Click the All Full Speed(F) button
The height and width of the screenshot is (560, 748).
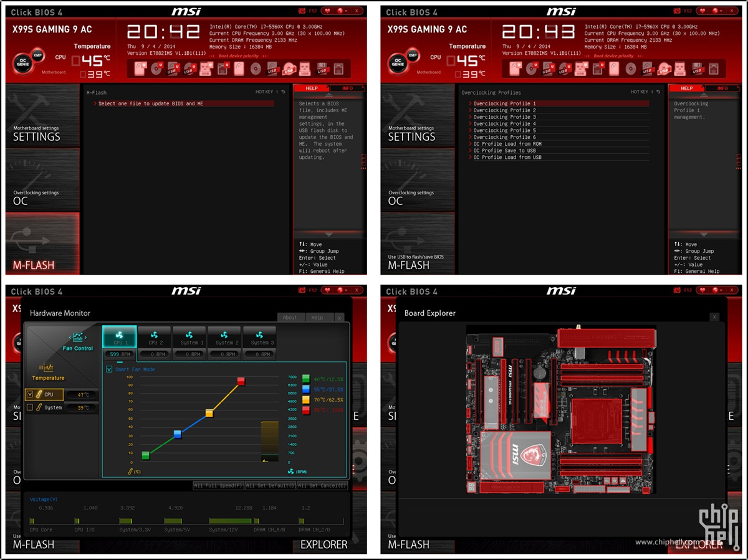coord(218,485)
